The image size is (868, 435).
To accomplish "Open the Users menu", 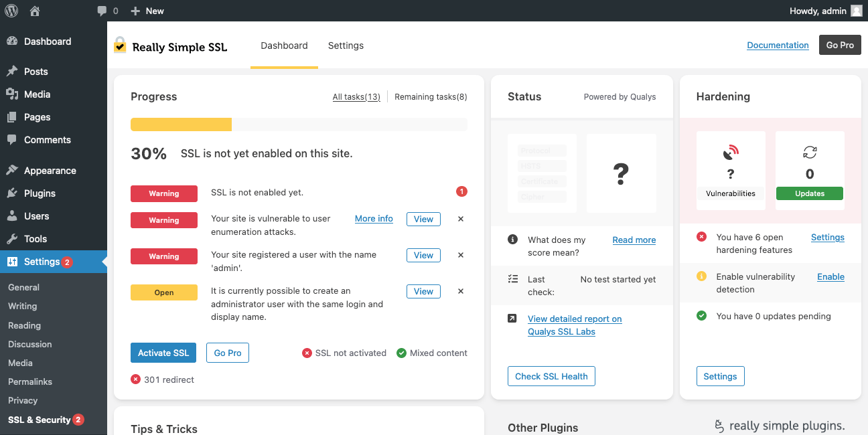I will 54,216.
